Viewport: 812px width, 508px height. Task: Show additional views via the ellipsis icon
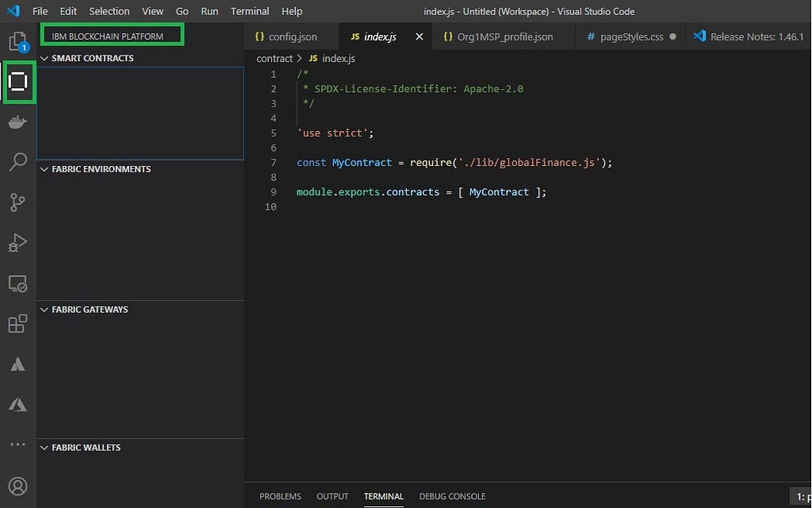coord(17,444)
